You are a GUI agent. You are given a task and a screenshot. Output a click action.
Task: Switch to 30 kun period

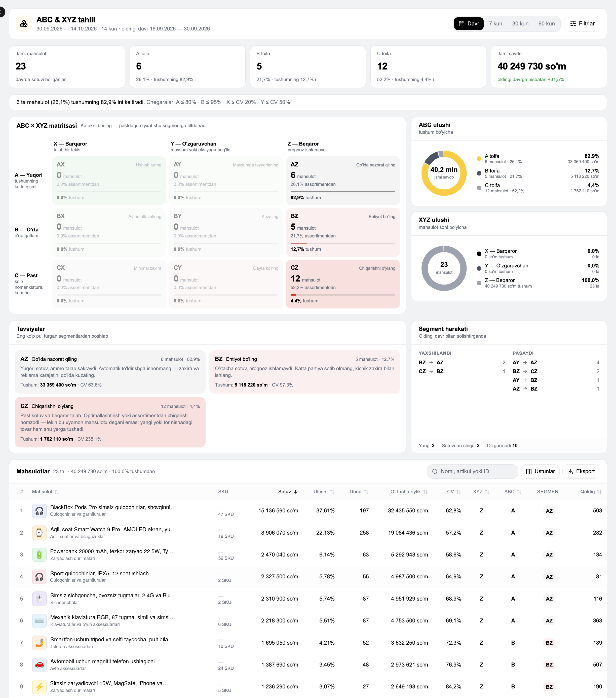[520, 24]
